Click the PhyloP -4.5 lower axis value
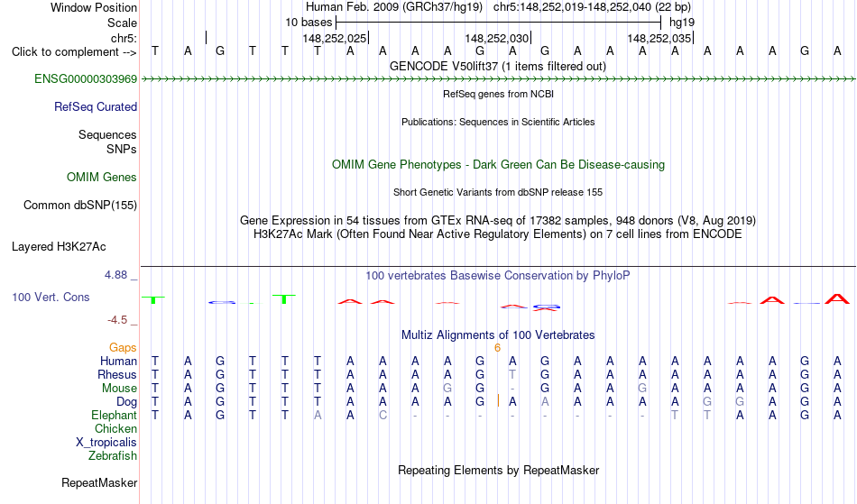Viewport: 857px width, 504px height. click(x=117, y=320)
